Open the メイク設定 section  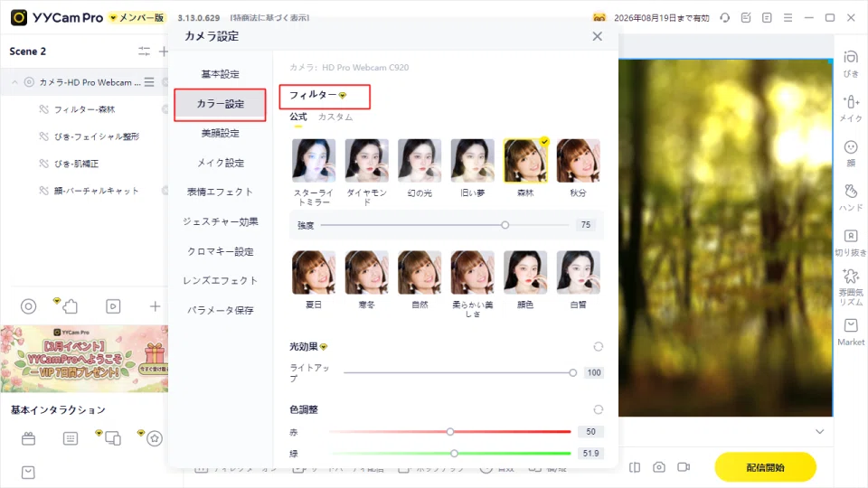220,163
